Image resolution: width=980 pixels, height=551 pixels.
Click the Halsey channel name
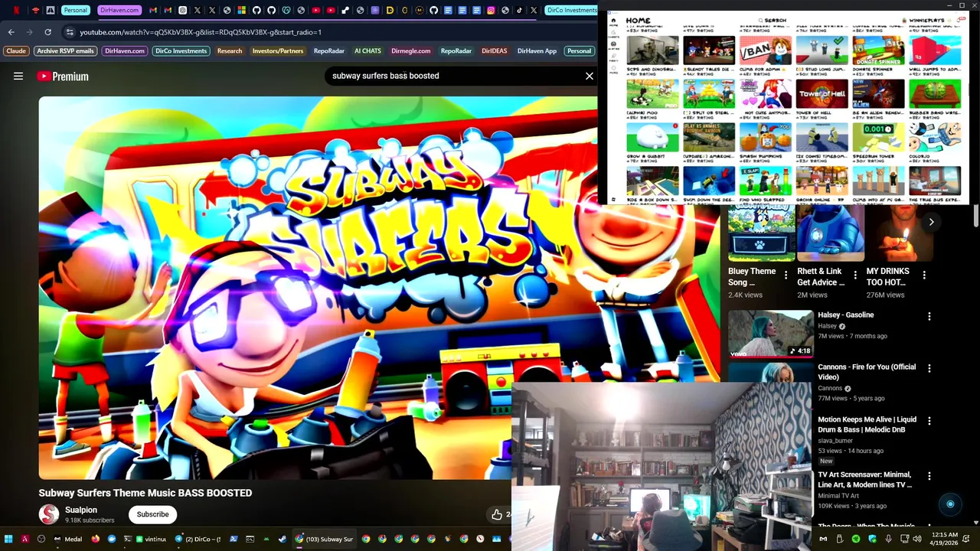tap(828, 326)
